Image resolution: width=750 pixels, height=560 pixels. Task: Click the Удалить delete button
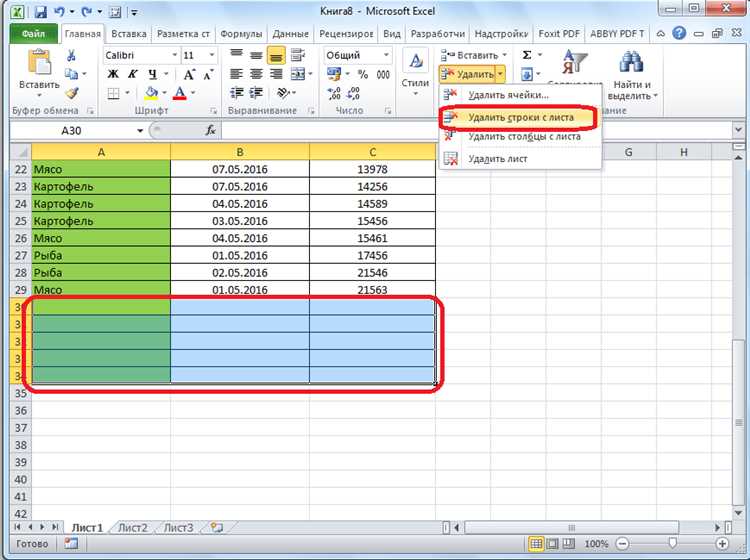click(467, 74)
